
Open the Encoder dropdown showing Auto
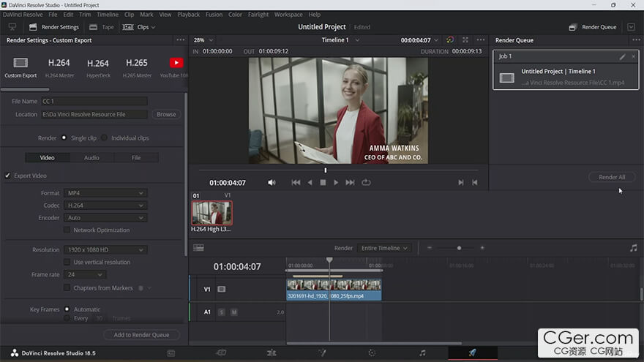105,217
